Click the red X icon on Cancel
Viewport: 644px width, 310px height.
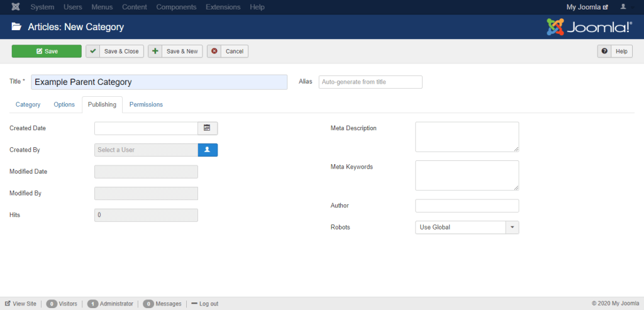click(x=214, y=52)
